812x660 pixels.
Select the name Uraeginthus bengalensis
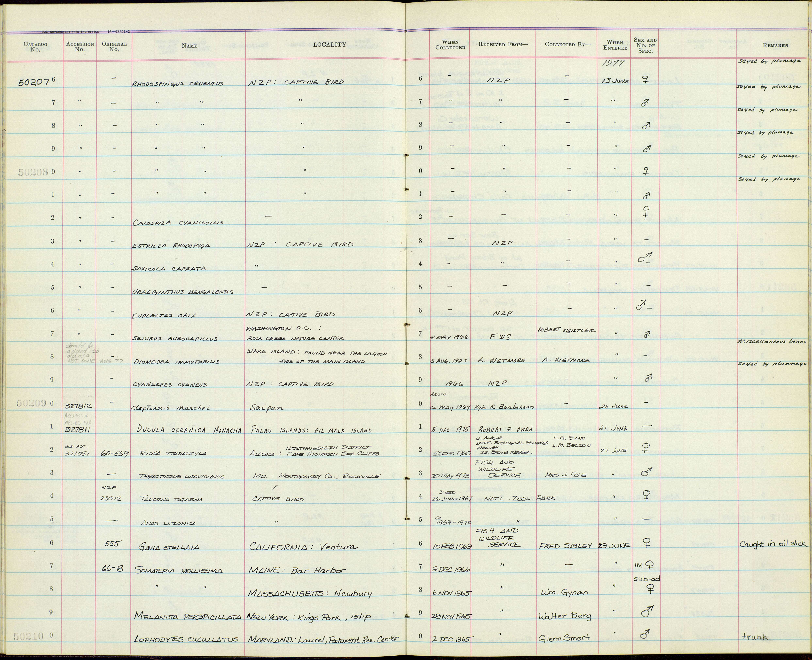[182, 292]
